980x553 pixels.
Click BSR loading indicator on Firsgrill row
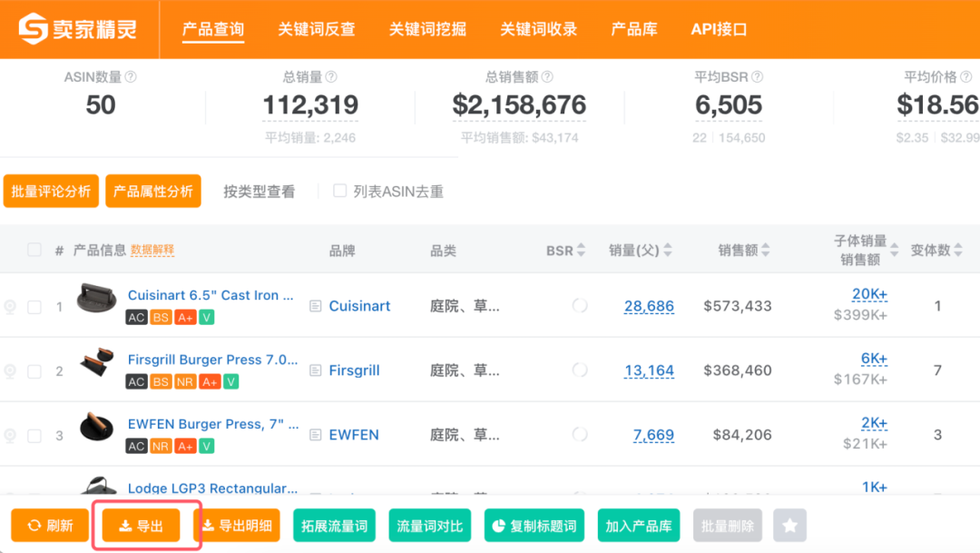[x=579, y=370]
